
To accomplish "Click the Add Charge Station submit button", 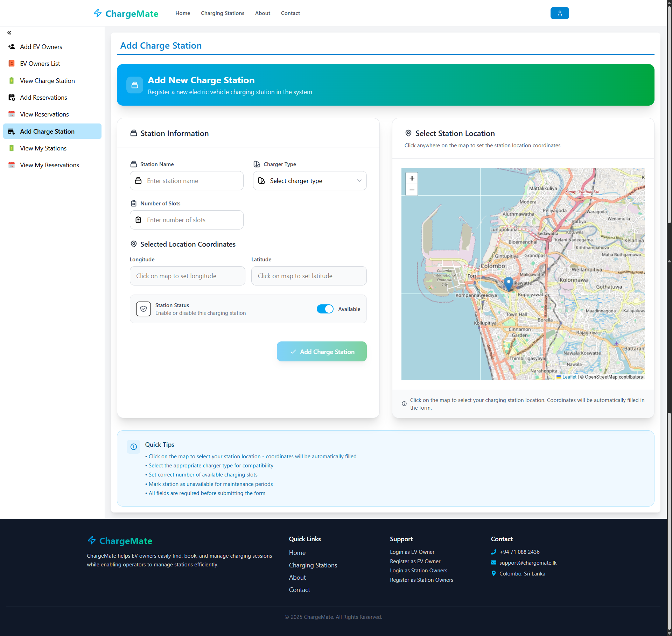I will 322,352.
